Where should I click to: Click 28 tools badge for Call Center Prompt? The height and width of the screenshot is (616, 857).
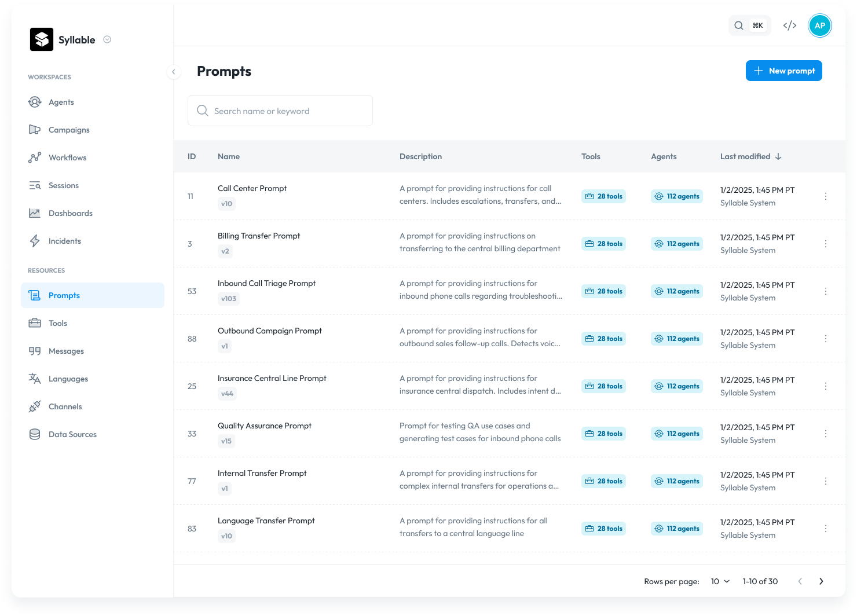coord(603,196)
